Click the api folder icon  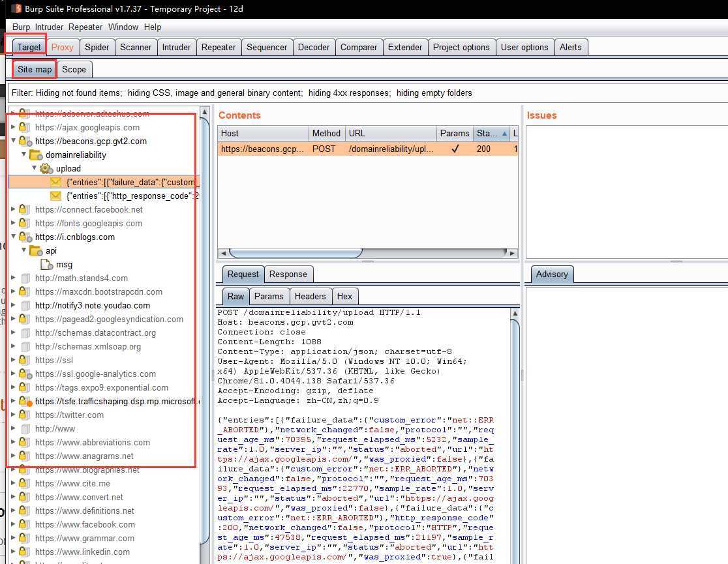35,250
